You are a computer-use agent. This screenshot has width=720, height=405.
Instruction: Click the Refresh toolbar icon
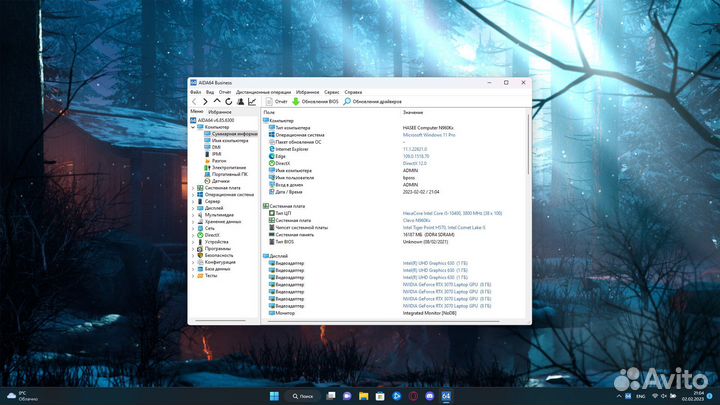[x=228, y=101]
